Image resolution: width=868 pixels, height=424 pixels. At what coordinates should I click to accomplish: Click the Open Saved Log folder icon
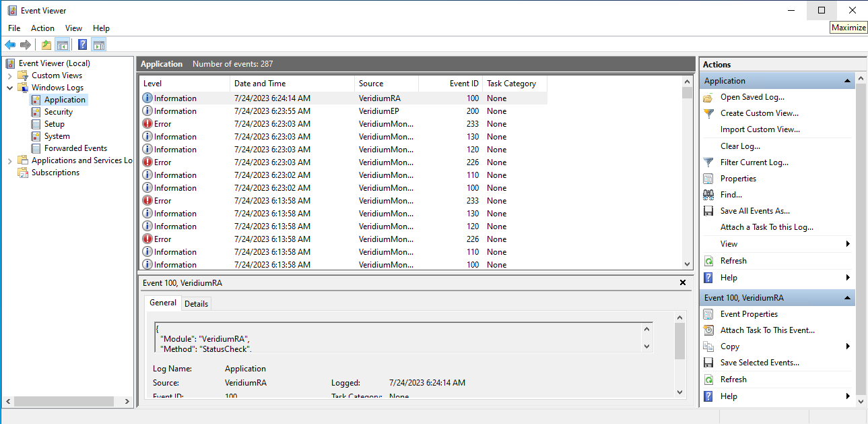tap(708, 97)
